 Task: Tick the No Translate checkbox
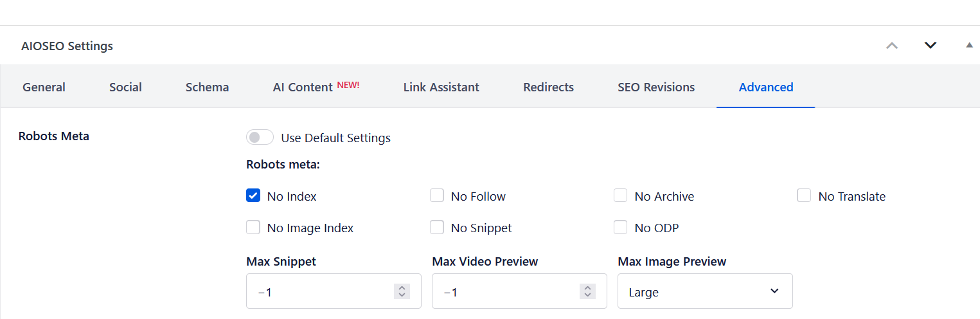(x=805, y=196)
